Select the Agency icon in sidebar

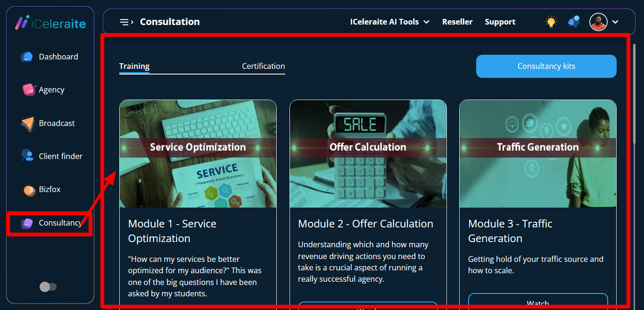click(x=29, y=90)
